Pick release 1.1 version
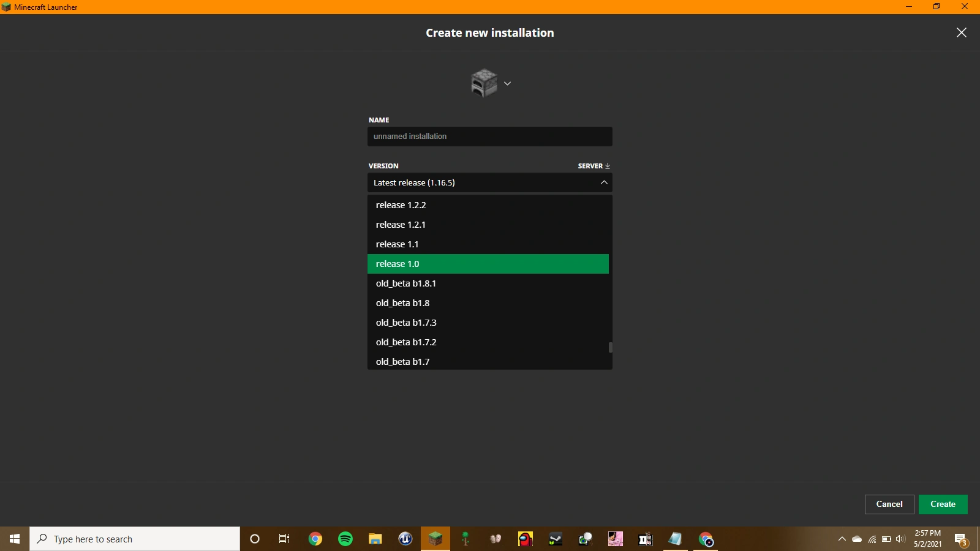 (x=488, y=244)
